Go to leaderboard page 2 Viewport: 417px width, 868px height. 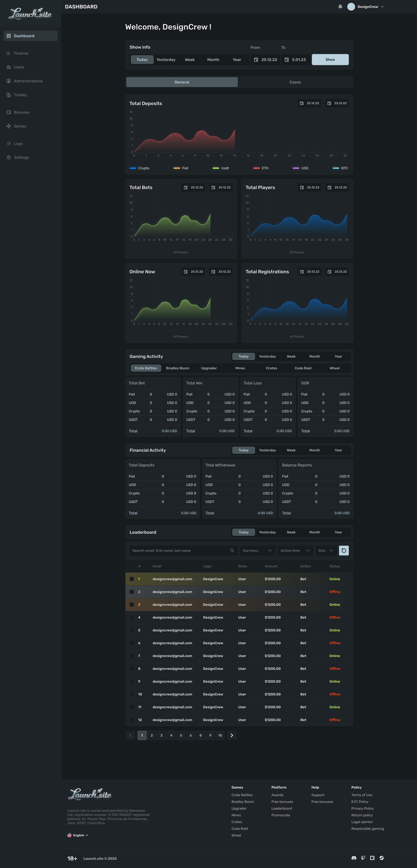tap(152, 735)
